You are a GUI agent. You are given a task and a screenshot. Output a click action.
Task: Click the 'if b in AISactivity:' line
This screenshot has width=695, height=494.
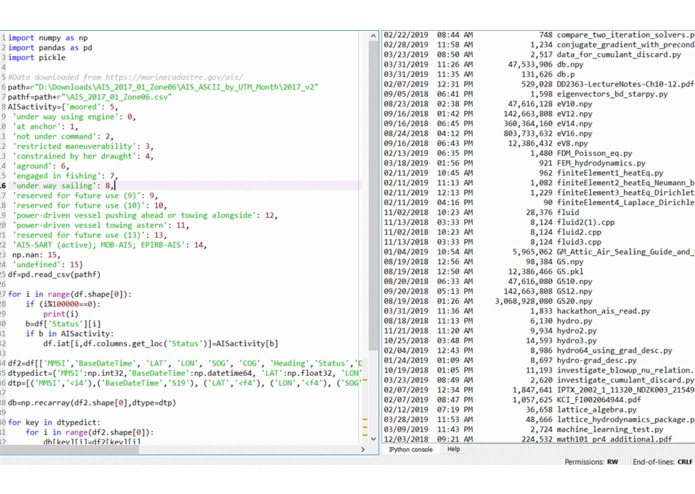coord(70,334)
